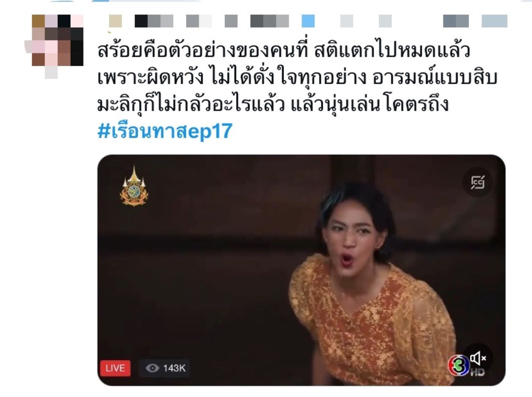The height and width of the screenshot is (397, 532).
Task: Unmute the video via the speaker icon
Action: point(478,358)
